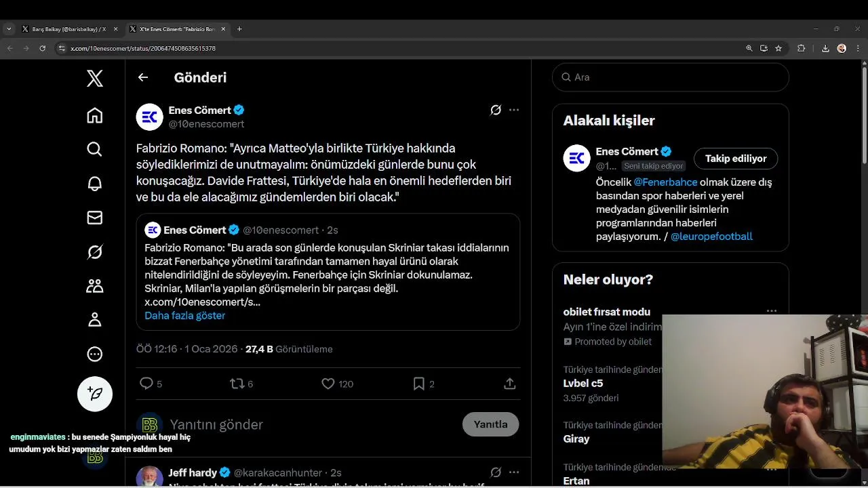
Task: Open browser downloads icon
Action: point(825,48)
